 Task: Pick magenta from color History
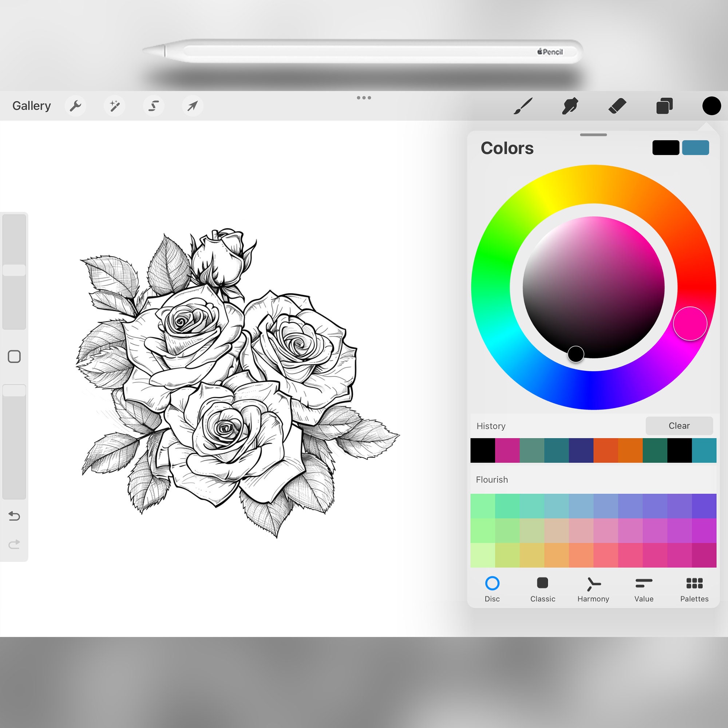point(507,450)
